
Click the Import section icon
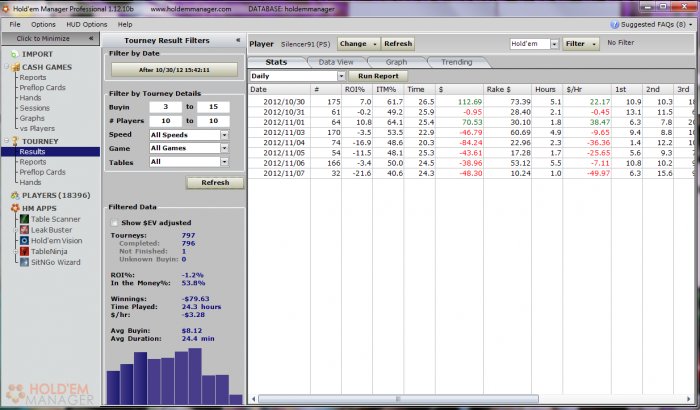tap(13, 55)
